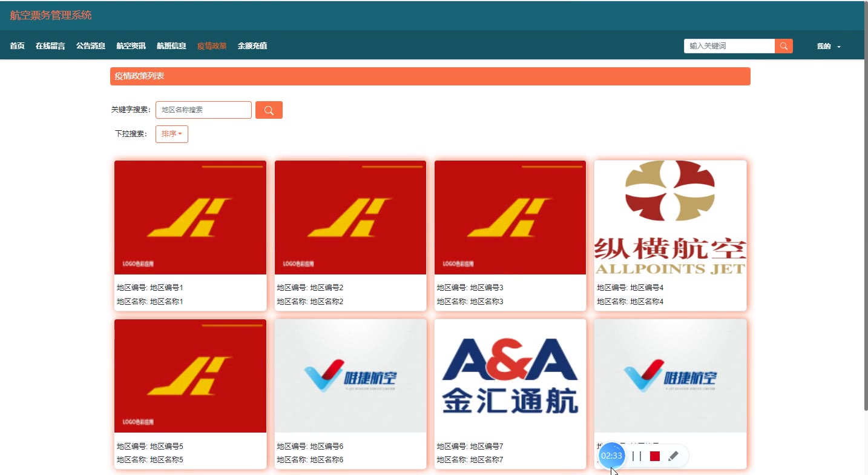This screenshot has height=475, width=868.
Task: Click the 航空票务管理系统 site title
Action: click(51, 15)
